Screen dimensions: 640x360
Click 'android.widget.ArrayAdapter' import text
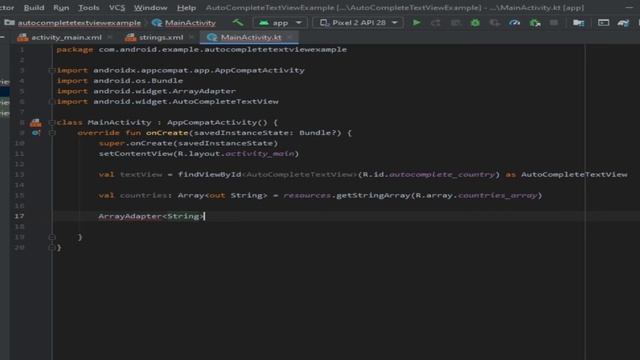click(164, 91)
